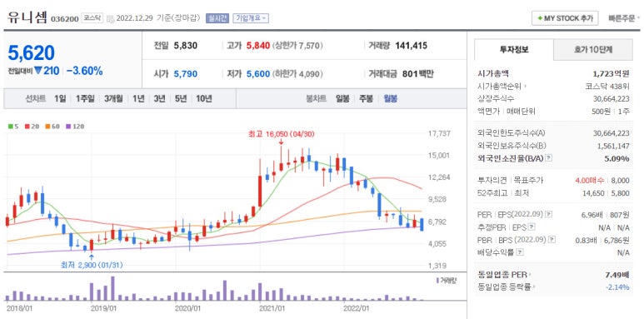Viewport: 644px width, 319px height.
Task: Switch to the 호가10단계 tab
Action: (x=593, y=50)
